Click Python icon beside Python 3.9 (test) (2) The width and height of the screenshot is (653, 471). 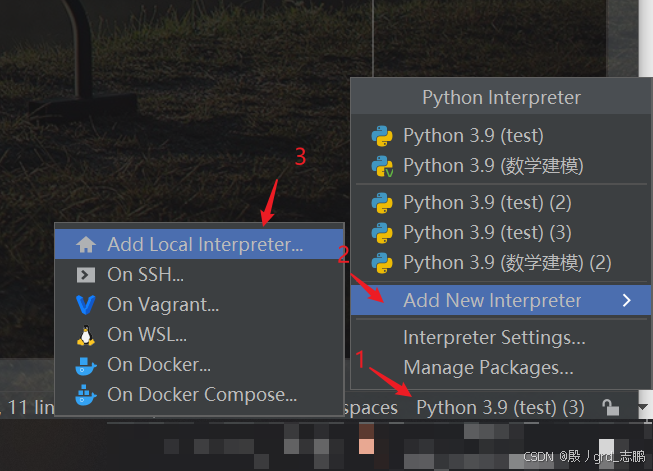[382, 203]
